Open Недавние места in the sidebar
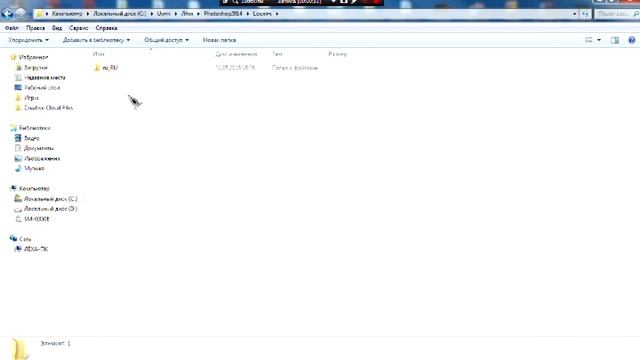 point(44,78)
